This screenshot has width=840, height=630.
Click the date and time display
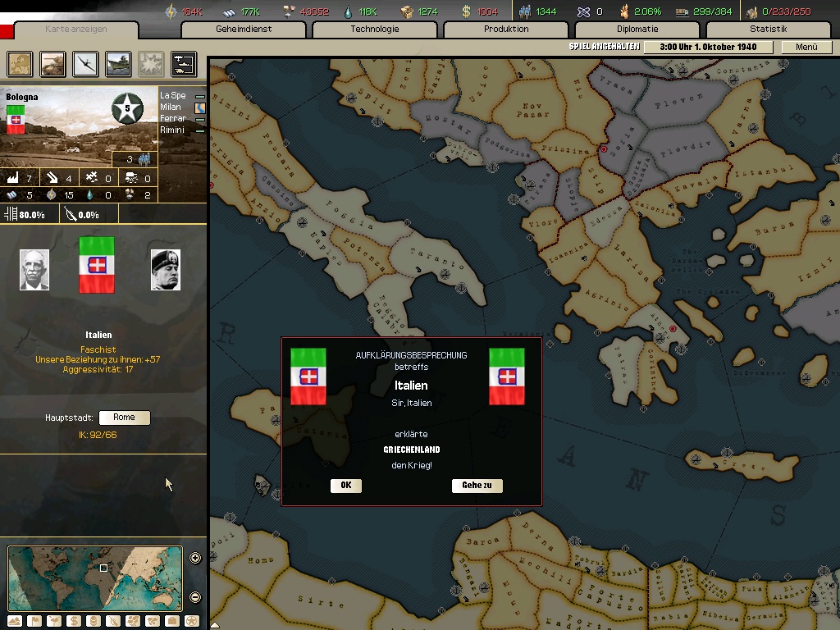pyautogui.click(x=709, y=47)
